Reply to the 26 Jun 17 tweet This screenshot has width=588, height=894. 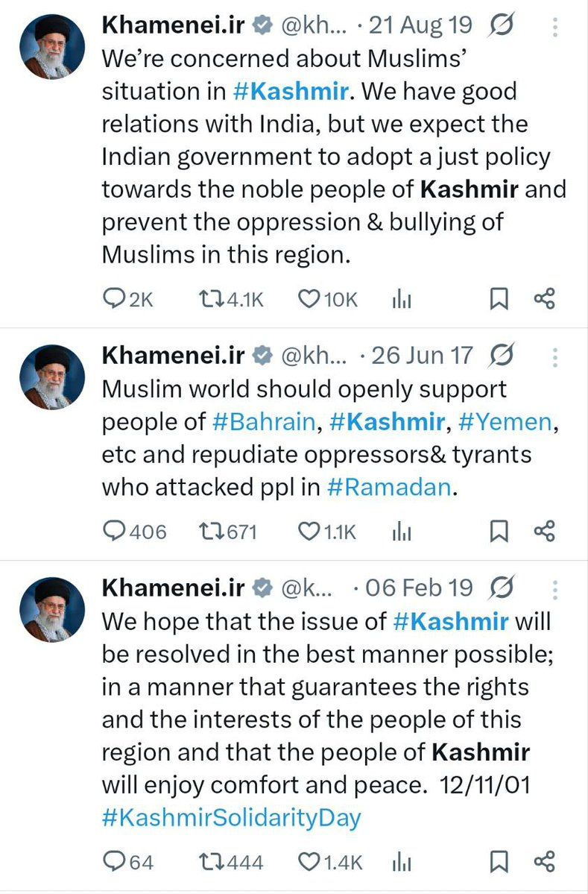point(114,532)
